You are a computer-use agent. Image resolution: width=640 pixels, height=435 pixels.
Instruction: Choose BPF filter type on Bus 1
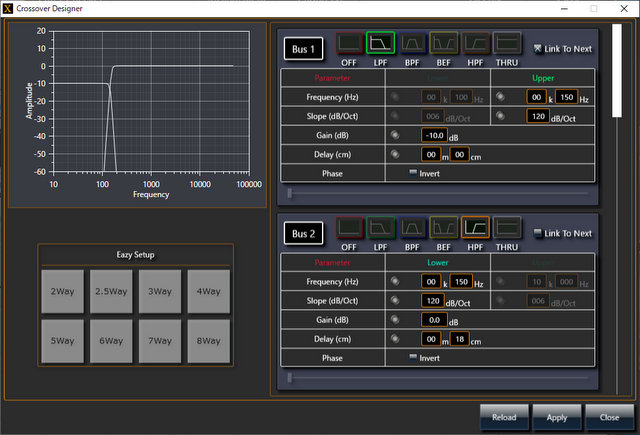click(412, 43)
